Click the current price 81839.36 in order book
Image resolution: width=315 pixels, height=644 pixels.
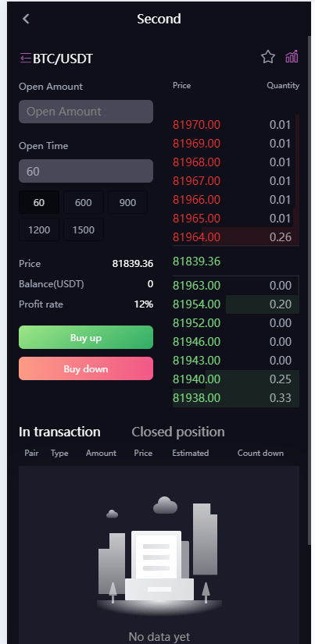pyautogui.click(x=196, y=262)
